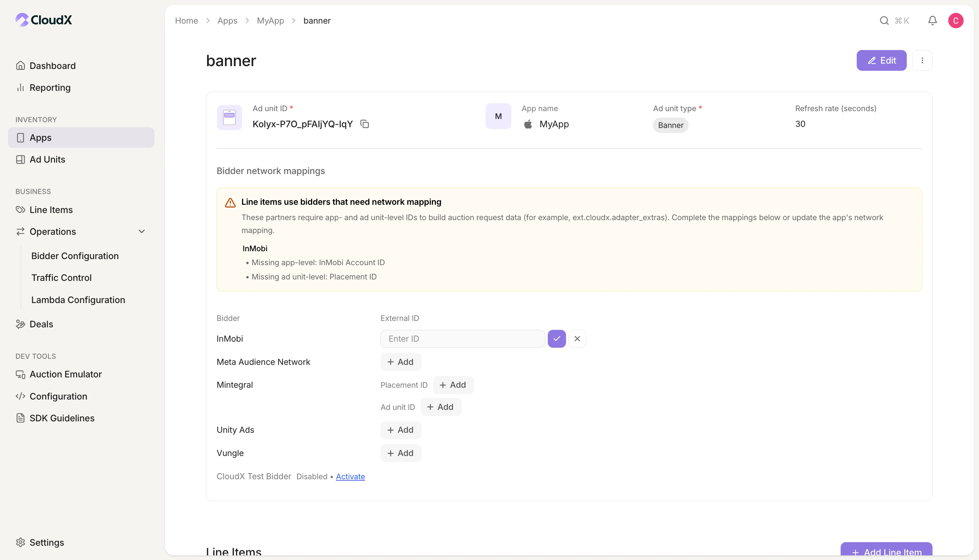The height and width of the screenshot is (560, 979).
Task: Collapse the Operations section chevron
Action: click(x=142, y=232)
